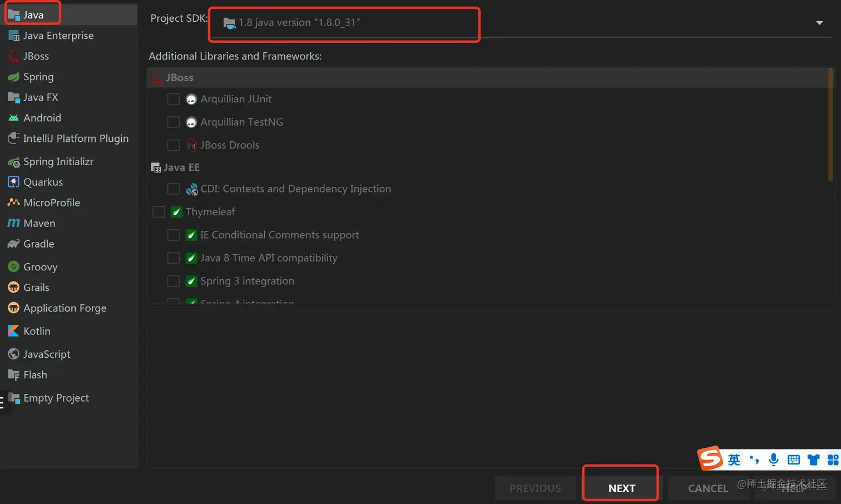
Task: Select IntelliJ Platform Plugin icon
Action: (x=13, y=139)
